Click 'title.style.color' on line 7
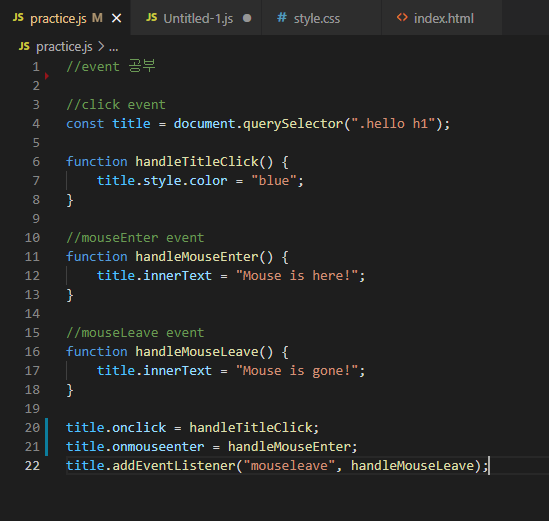This screenshot has height=521, width=549. pos(162,181)
